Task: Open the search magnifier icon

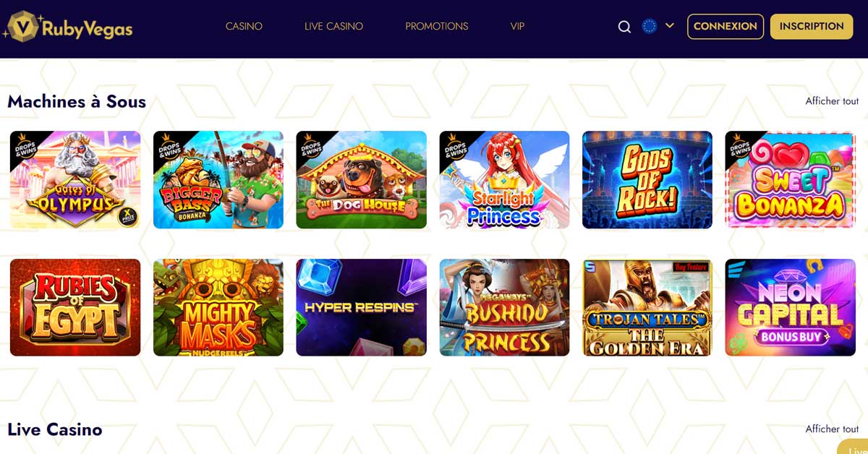Action: [x=624, y=27]
